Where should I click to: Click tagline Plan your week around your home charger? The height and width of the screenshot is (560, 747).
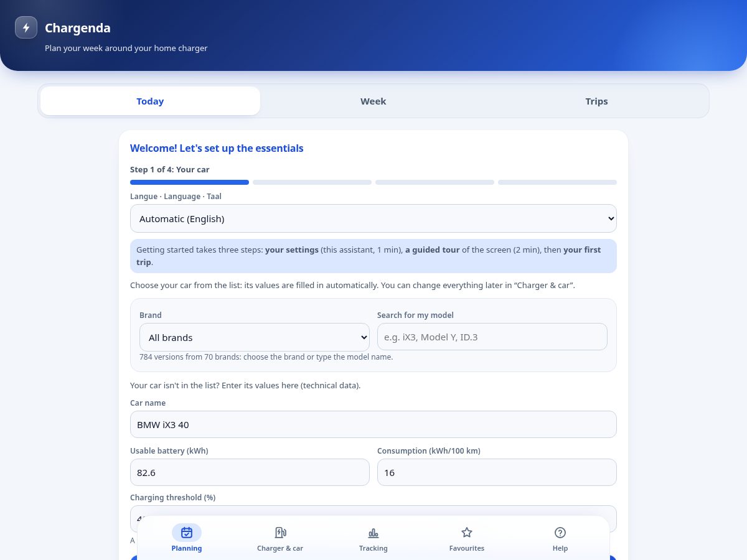(x=126, y=48)
